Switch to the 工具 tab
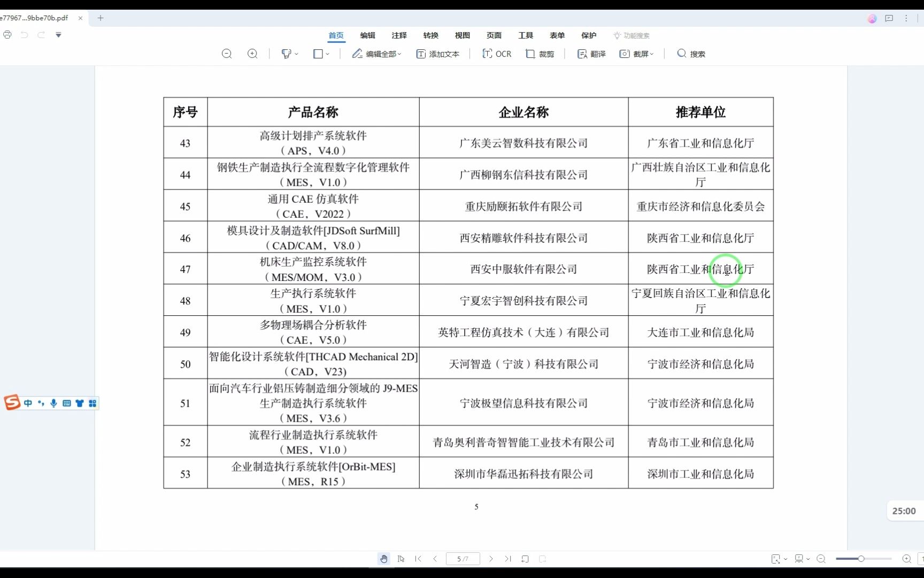 click(526, 35)
